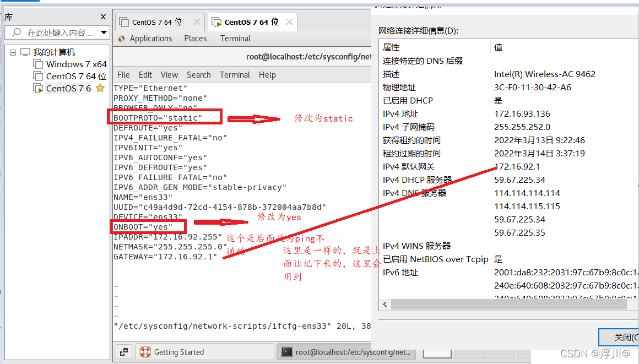Click the Getting Started lifebuoy icon
This screenshot has width=639, height=364.
coord(145,352)
